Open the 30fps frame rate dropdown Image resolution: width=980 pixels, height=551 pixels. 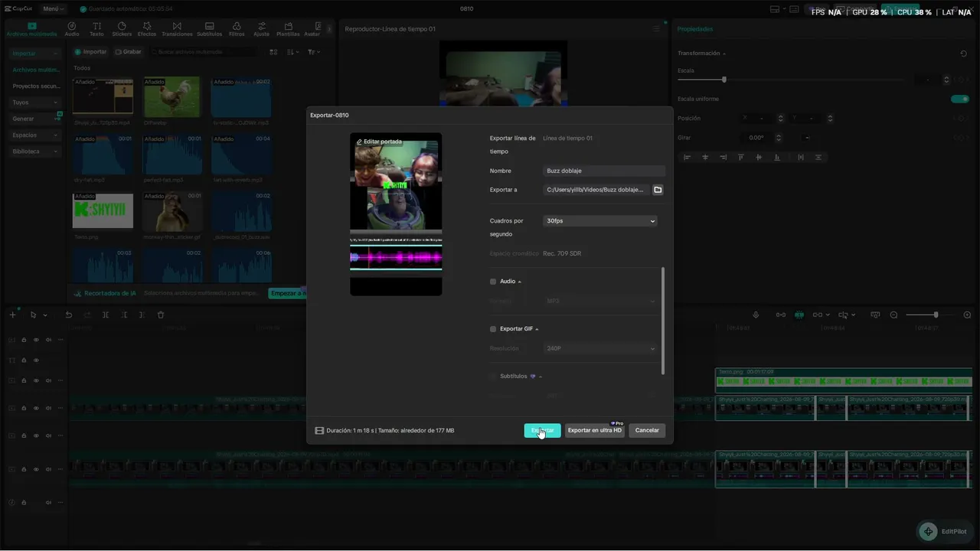tap(600, 221)
